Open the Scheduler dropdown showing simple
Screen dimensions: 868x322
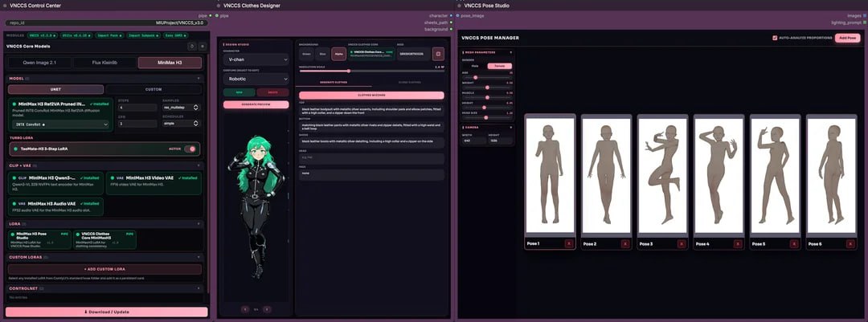coord(181,124)
